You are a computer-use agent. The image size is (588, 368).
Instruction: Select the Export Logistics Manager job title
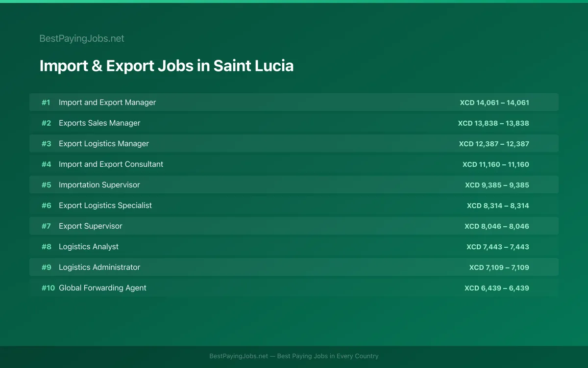pos(104,144)
